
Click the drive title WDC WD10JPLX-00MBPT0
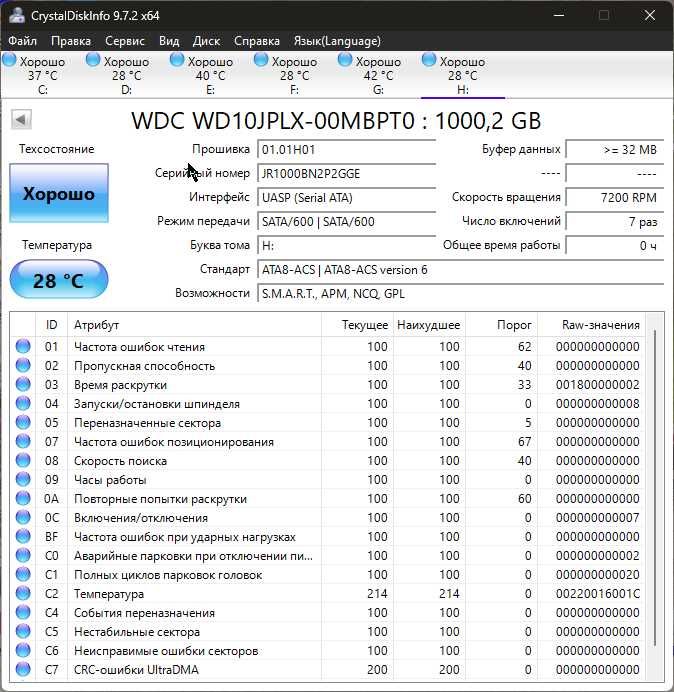pyautogui.click(x=274, y=121)
